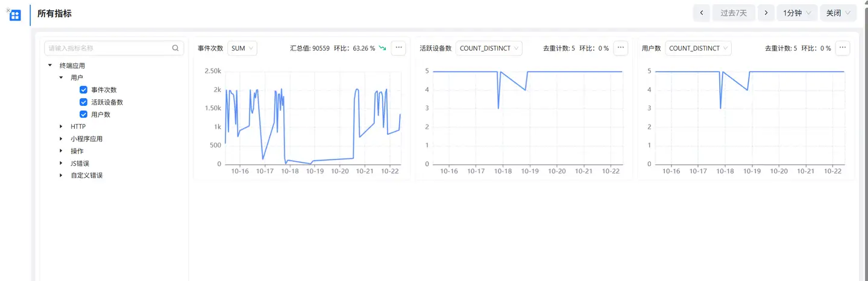Open the SUM aggregation dropdown
This screenshot has height=281, width=868.
point(242,48)
